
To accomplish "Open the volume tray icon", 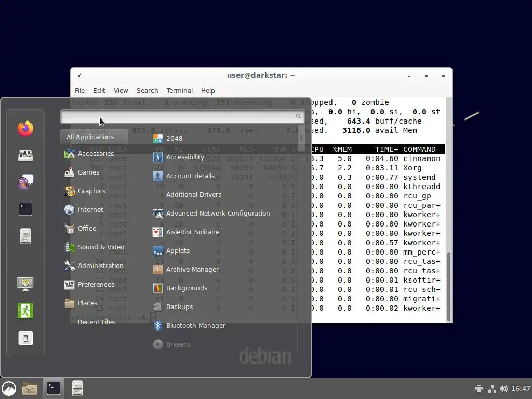I will pyautogui.click(x=503, y=389).
